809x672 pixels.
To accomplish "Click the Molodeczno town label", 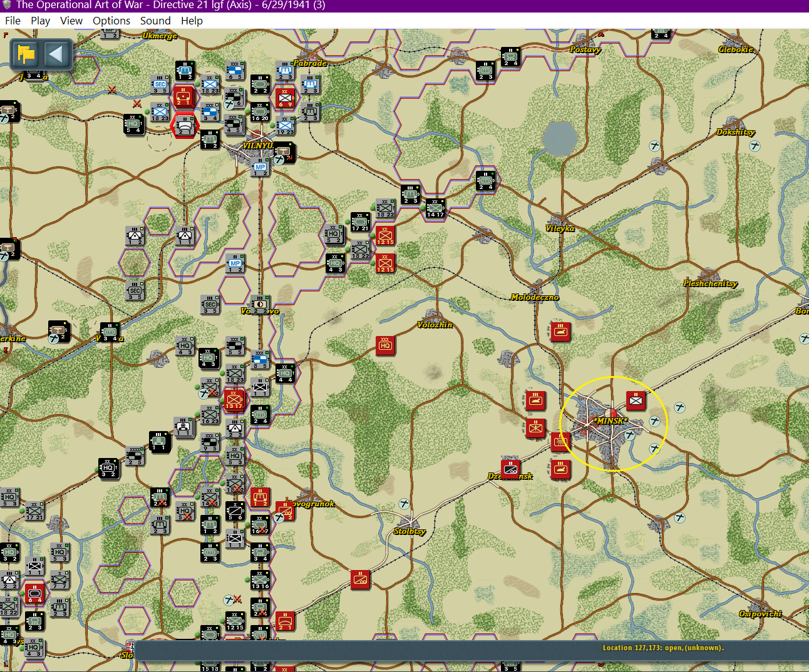I will (x=535, y=297).
